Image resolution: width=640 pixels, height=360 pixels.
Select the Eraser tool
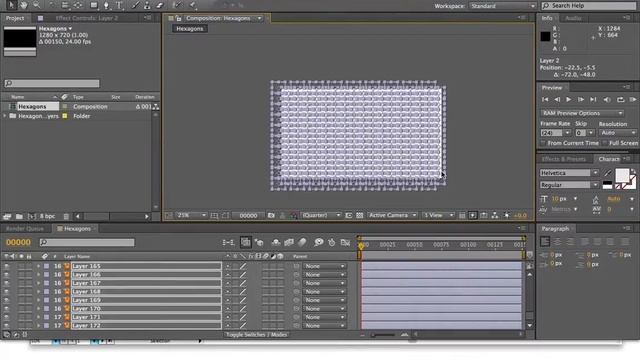tap(160, 5)
